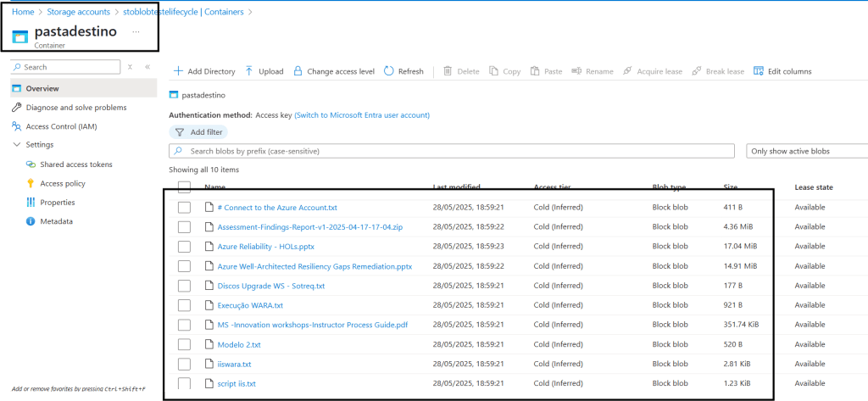Click the Search blobs by prefix field

click(x=452, y=151)
